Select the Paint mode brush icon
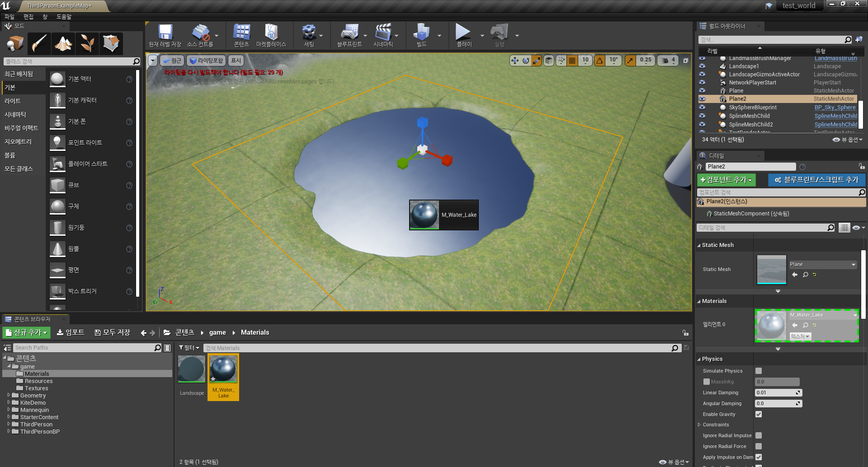Image resolution: width=868 pixels, height=467 pixels. coord(39,43)
